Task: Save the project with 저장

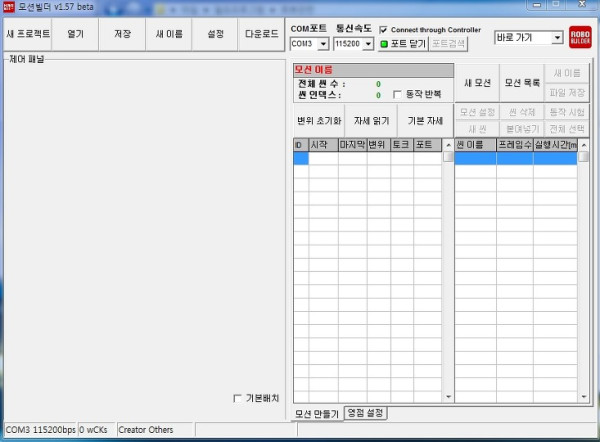Action: tap(122, 34)
